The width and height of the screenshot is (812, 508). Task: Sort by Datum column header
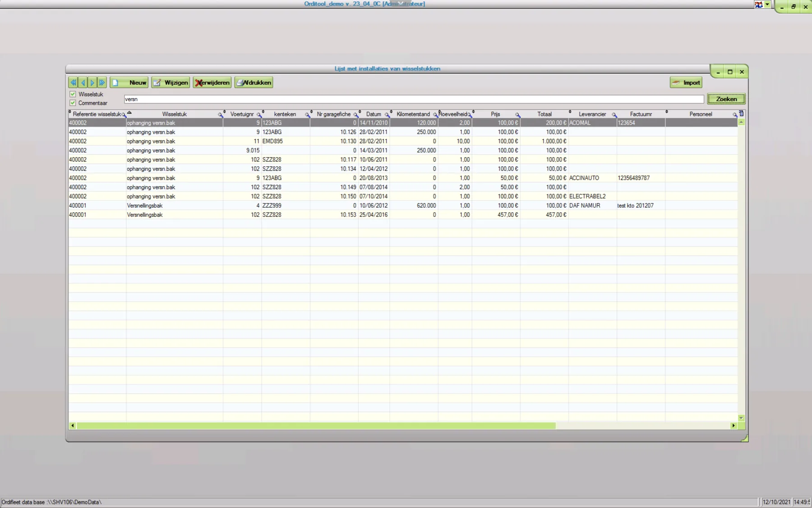[374, 114]
